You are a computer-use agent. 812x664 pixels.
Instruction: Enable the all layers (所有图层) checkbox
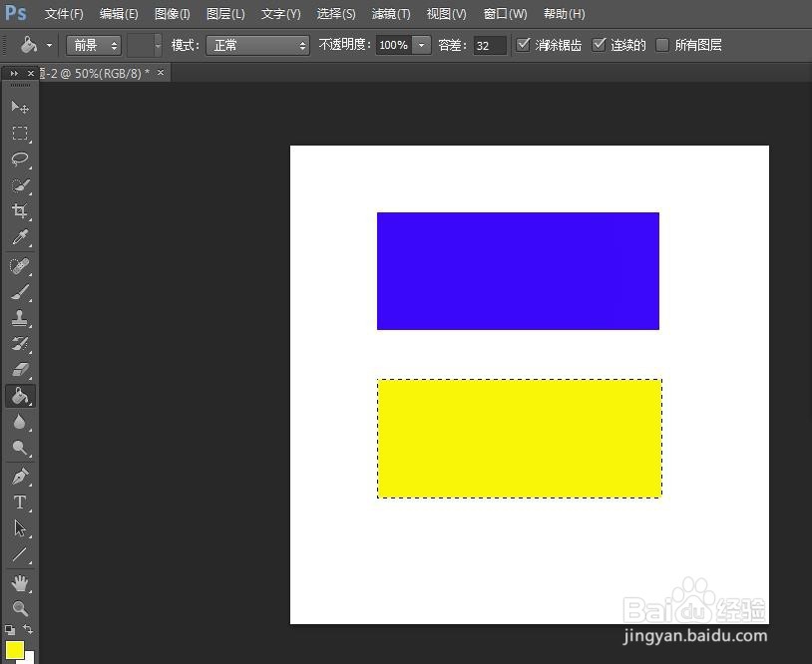pyautogui.click(x=661, y=45)
